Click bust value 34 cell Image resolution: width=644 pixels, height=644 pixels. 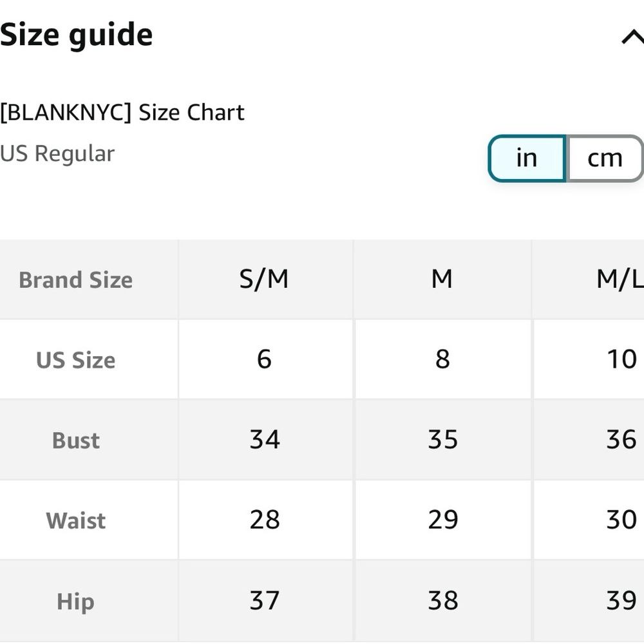[265, 439]
